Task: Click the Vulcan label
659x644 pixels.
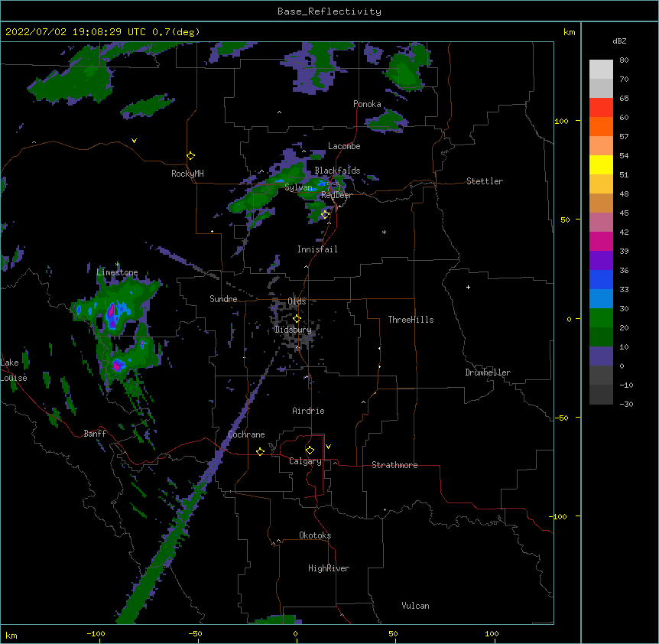Action: click(415, 606)
